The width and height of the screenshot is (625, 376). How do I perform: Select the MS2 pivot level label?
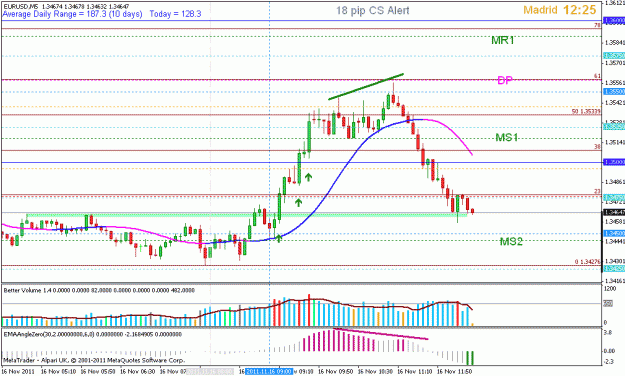[511, 241]
